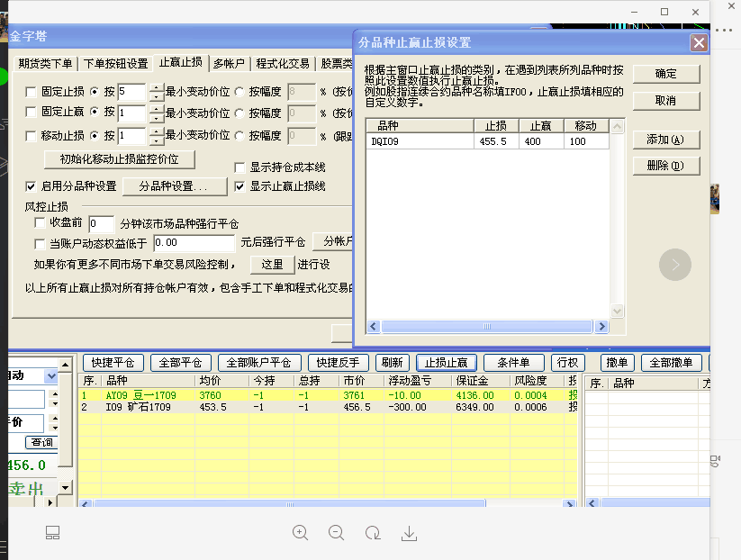Viewport: 741px width, 560px height.
Task: Tick the 显示持仓成本线 checkbox
Action: pyautogui.click(x=239, y=167)
